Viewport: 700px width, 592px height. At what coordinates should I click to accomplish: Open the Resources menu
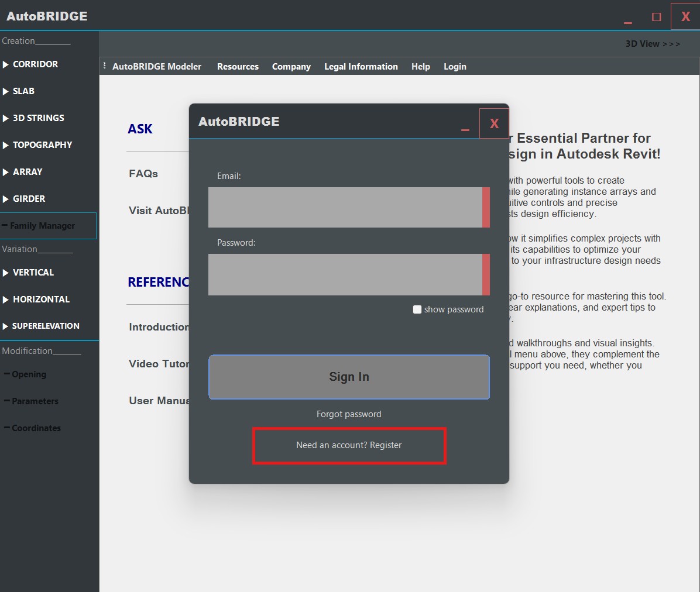click(238, 66)
